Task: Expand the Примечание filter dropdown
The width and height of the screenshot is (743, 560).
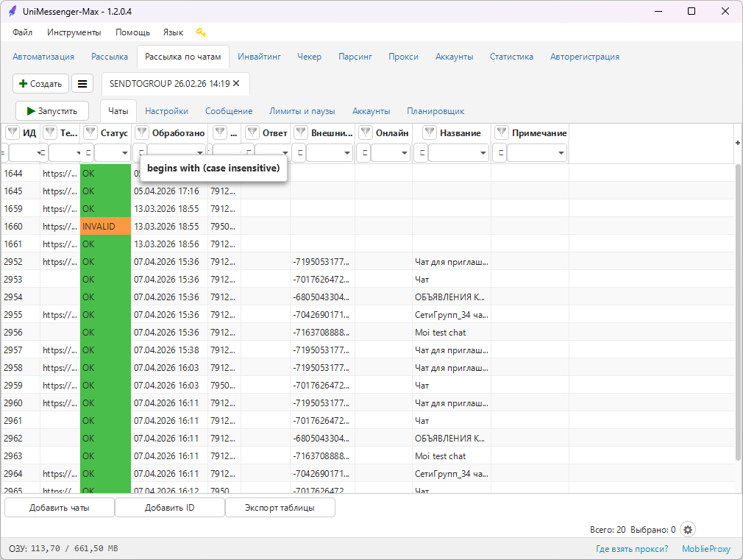Action: (561, 152)
